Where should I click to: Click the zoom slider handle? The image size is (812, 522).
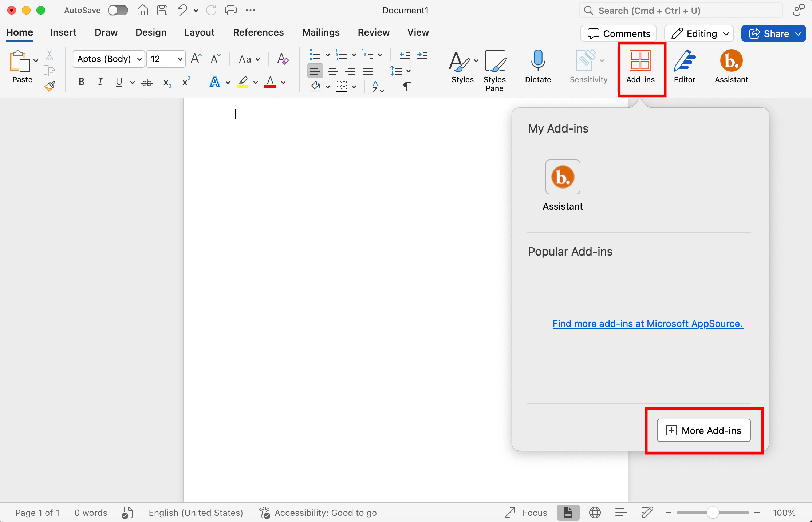[x=713, y=513]
